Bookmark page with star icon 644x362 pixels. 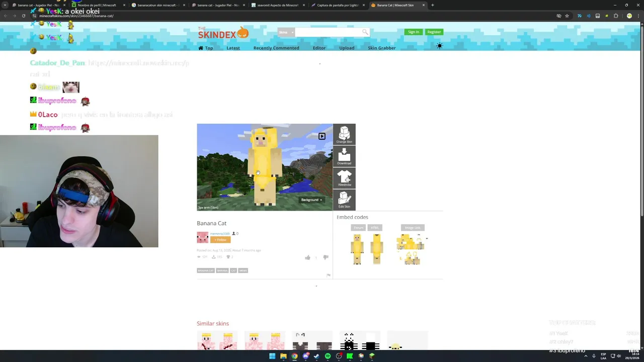pyautogui.click(x=567, y=16)
